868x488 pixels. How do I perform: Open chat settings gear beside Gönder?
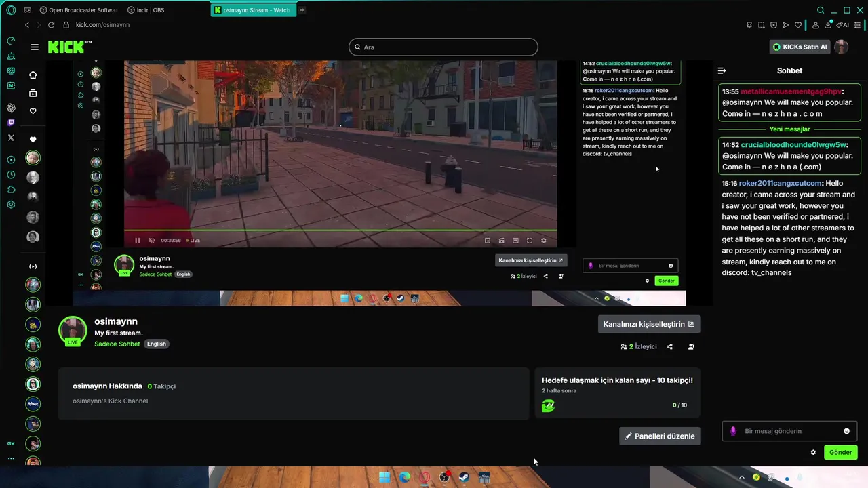813,452
